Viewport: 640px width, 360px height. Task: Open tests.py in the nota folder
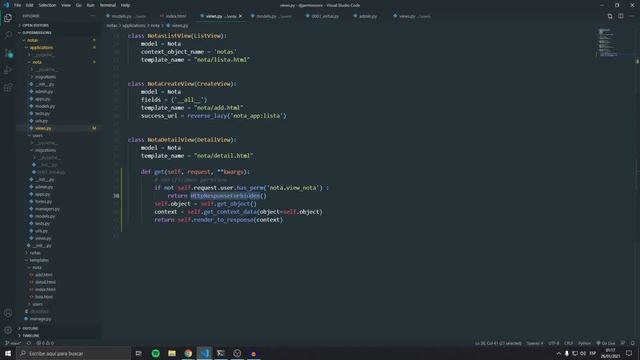tap(42, 113)
